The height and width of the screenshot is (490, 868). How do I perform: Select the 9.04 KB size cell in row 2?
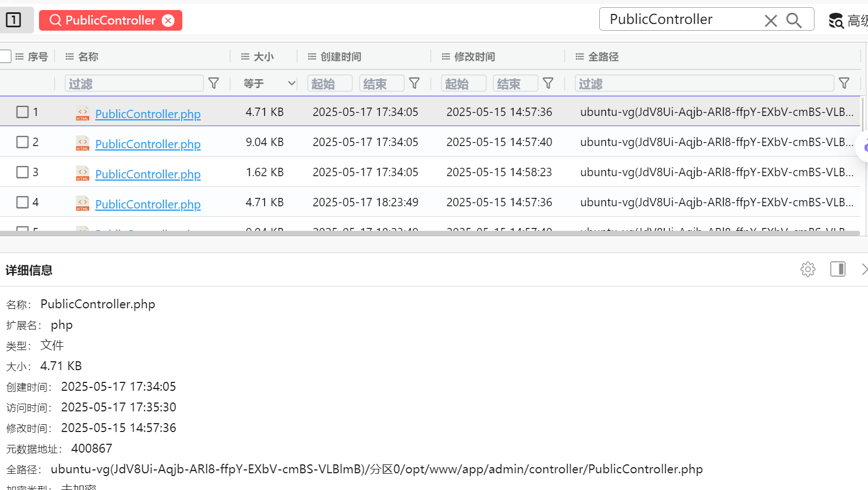click(265, 142)
